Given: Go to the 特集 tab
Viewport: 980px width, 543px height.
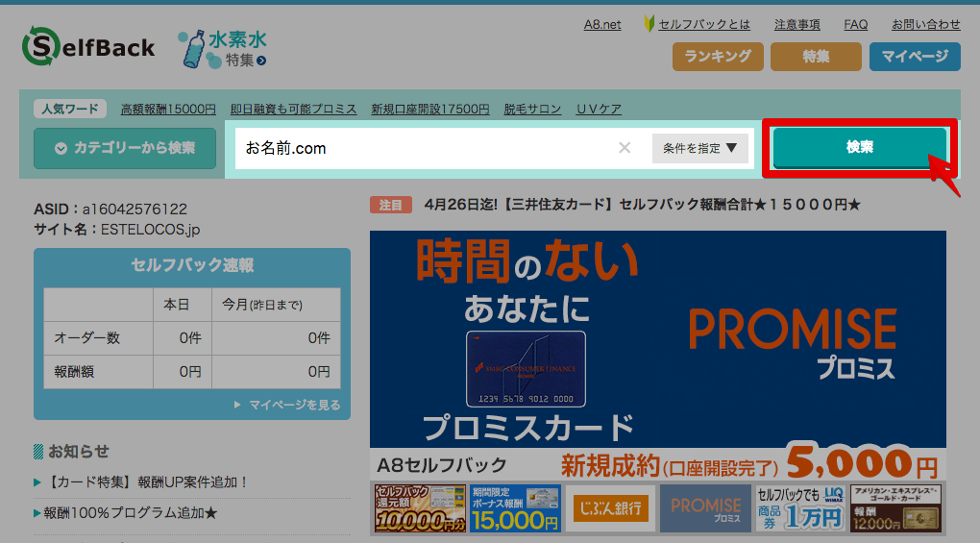Looking at the screenshot, I should click(x=817, y=57).
